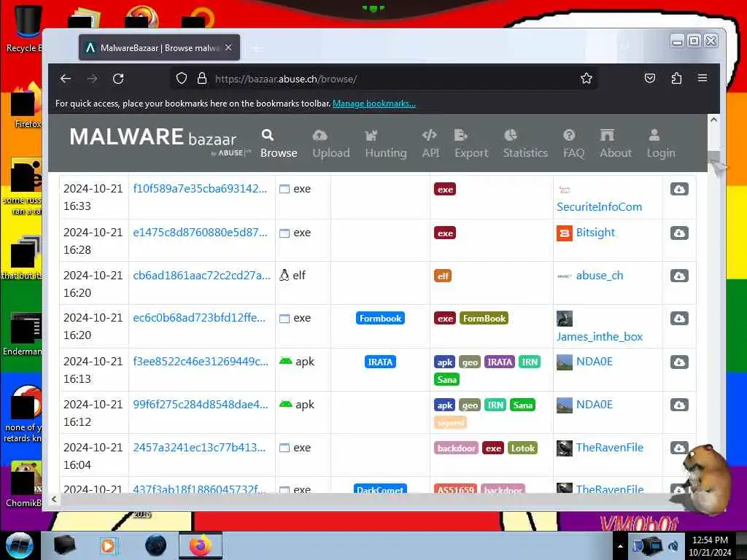Open hash 2457a3241ec13c77b413 link
This screenshot has width=747, height=560.
(x=199, y=448)
